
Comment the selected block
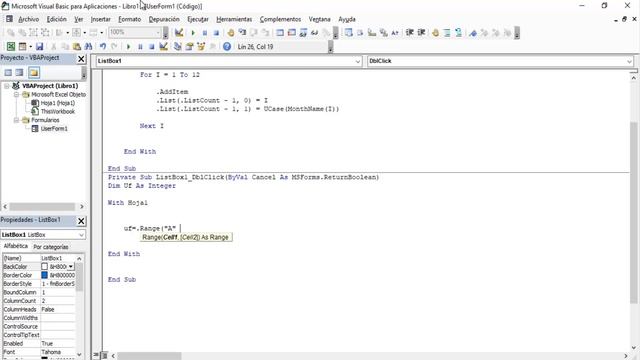click(x=447, y=33)
